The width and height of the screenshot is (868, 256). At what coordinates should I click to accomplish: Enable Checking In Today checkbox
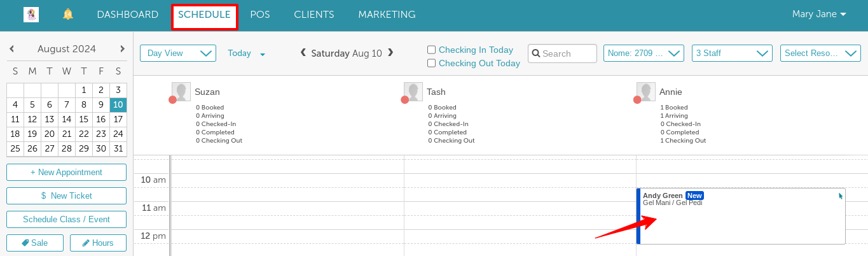click(432, 50)
